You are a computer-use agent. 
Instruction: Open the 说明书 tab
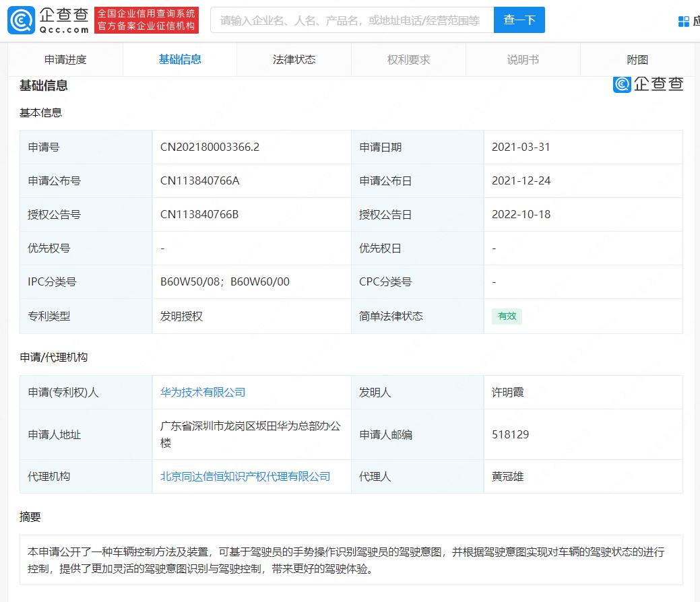523,59
